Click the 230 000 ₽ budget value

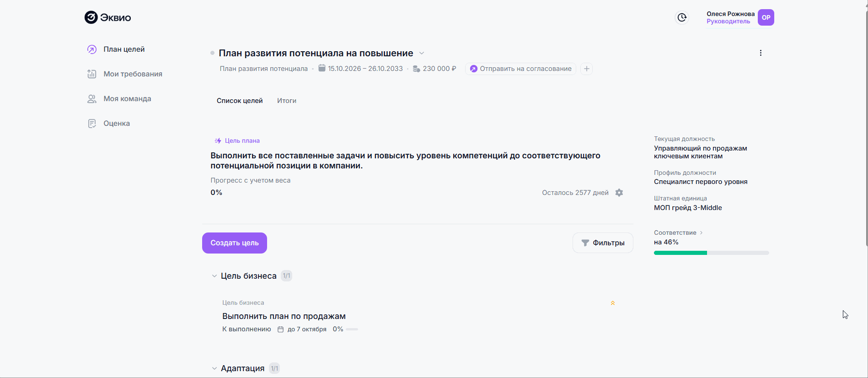tap(439, 69)
